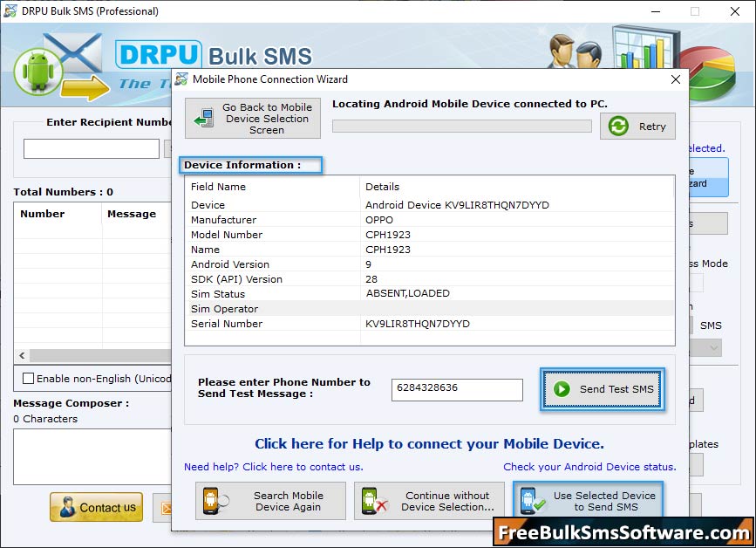The height and width of the screenshot is (548, 756).
Task: Click 'Need help? Click here to contact us' link
Action: (x=274, y=467)
